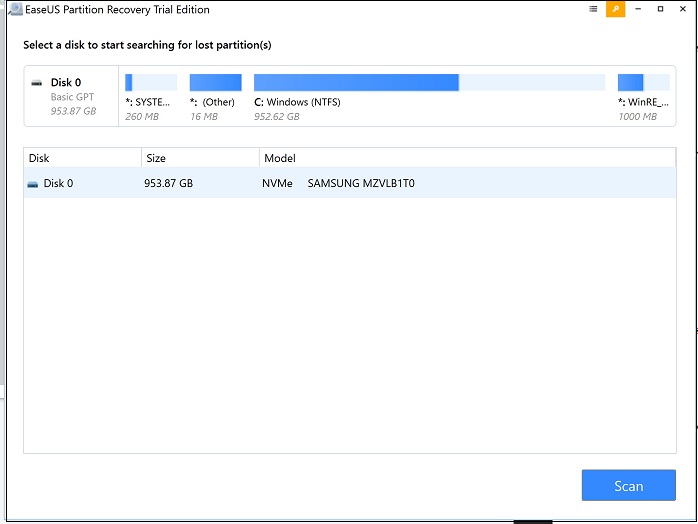The width and height of the screenshot is (698, 524).
Task: Click the Model column header
Action: (x=467, y=158)
